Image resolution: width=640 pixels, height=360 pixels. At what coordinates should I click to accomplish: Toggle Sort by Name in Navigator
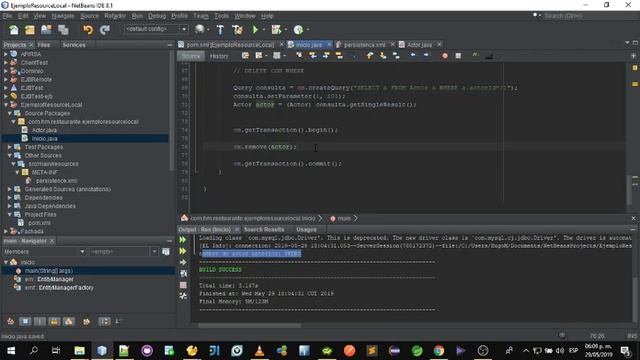104,322
